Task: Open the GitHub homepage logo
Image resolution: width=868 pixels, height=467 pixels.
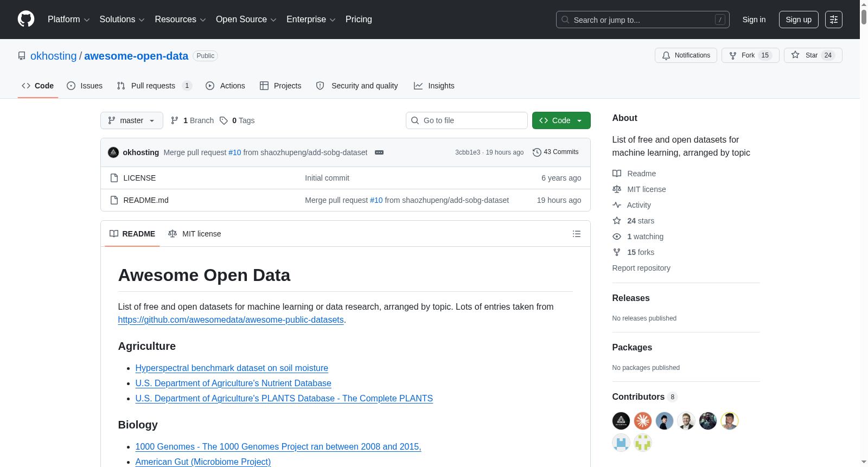Action: (x=26, y=20)
